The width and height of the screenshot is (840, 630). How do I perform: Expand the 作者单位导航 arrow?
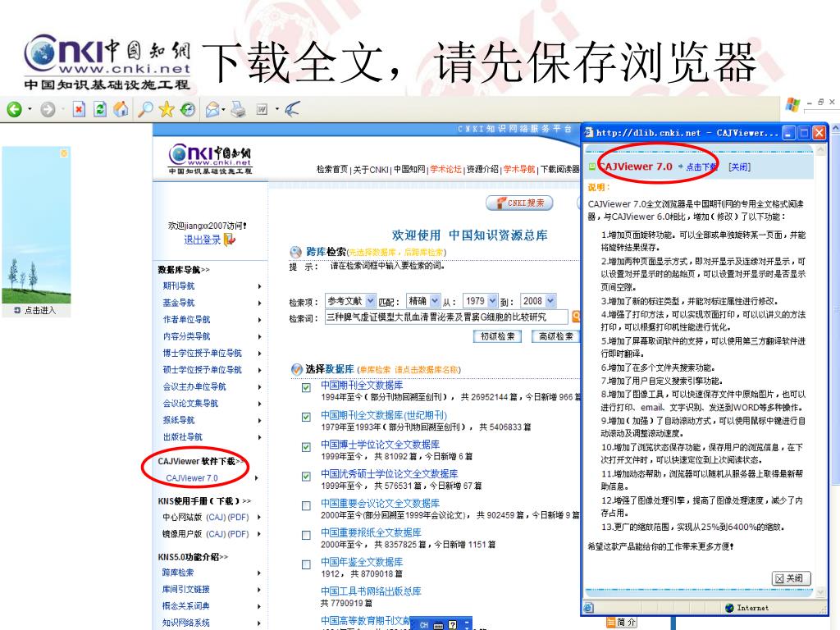click(259, 320)
